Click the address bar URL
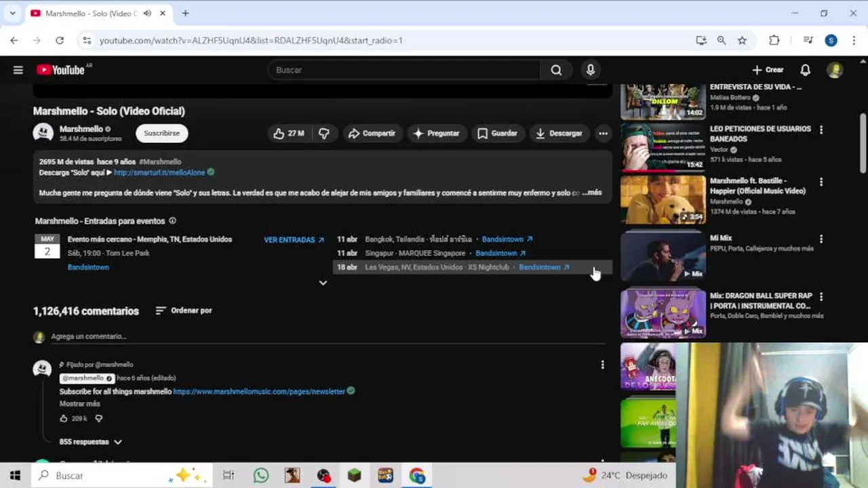 pos(251,41)
